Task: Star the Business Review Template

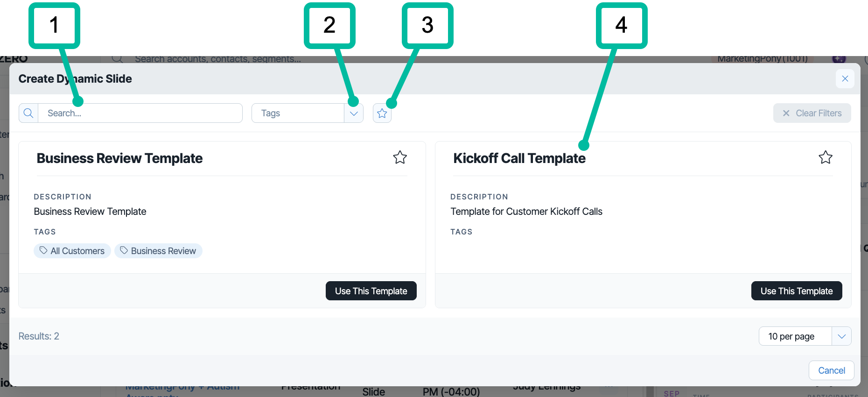Action: (x=400, y=157)
